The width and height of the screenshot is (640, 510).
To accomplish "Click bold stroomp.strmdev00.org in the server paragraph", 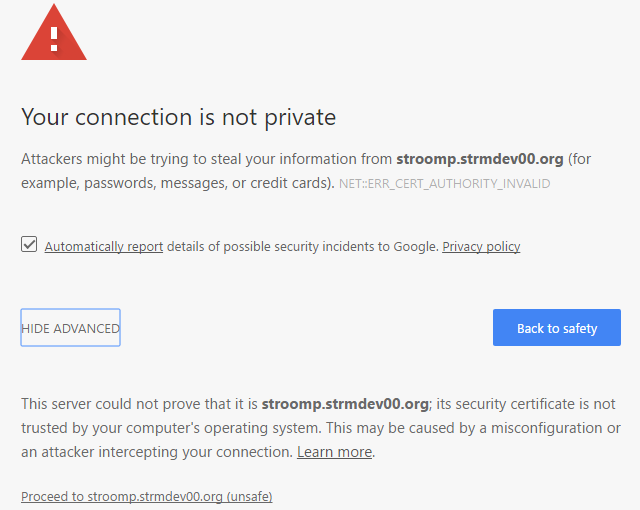I will point(345,404).
